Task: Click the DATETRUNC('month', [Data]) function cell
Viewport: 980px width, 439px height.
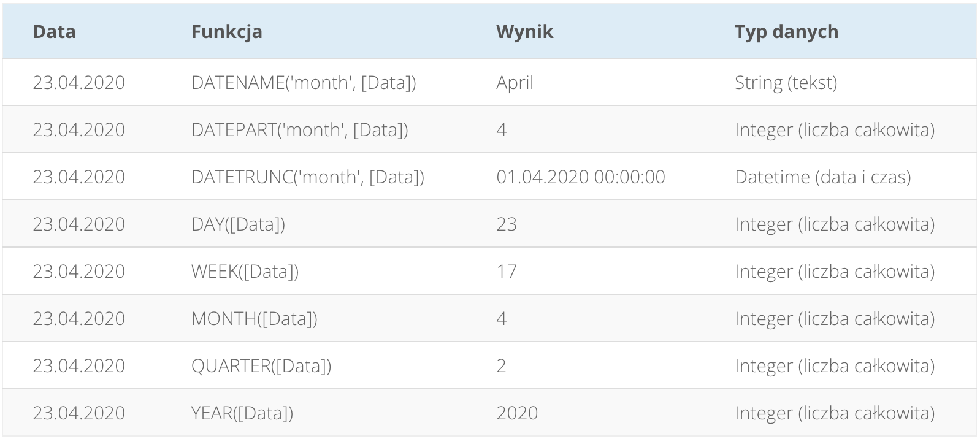Action: tap(307, 177)
